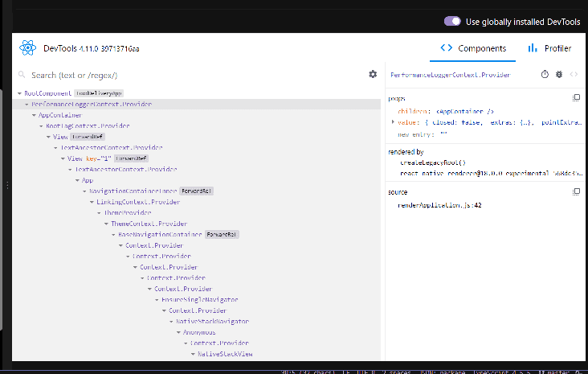
Task: Collapse the RootTagContext.Provider arrow
Action: pyautogui.click(x=41, y=126)
